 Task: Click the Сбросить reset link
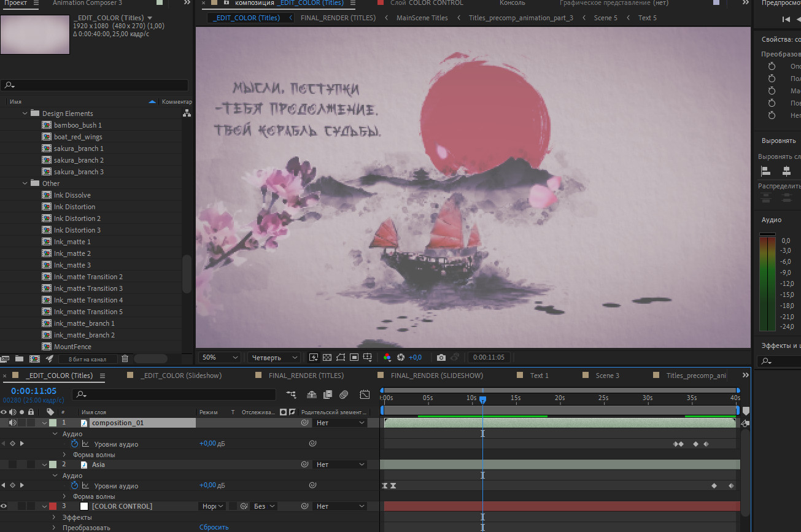pyautogui.click(x=214, y=527)
